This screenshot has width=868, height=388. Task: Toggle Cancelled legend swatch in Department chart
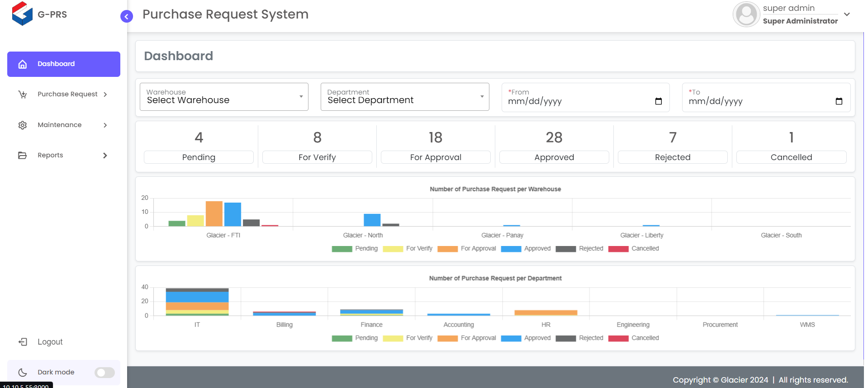tap(618, 338)
